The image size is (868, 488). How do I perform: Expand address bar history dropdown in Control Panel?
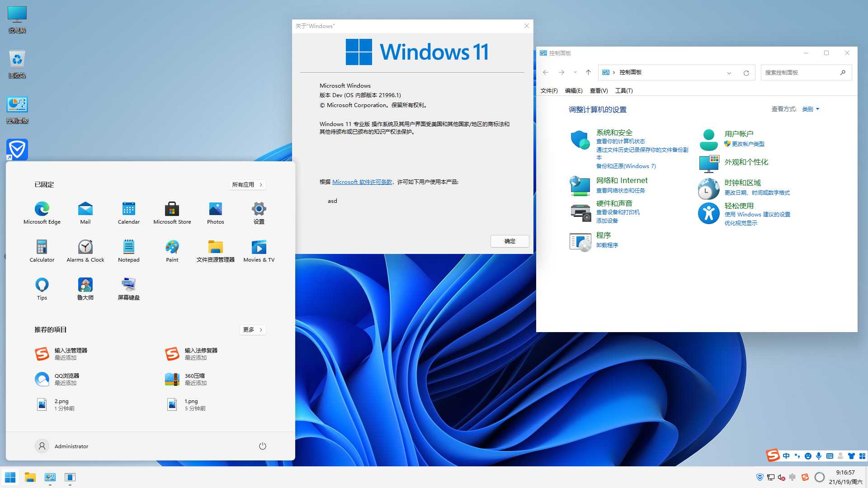point(729,73)
